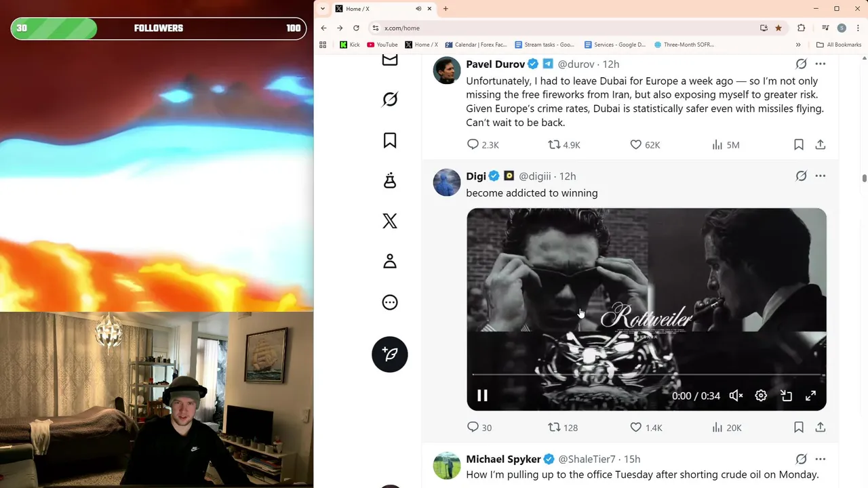Open the YouTube bookmark
The image size is (868, 488).
(x=382, y=45)
